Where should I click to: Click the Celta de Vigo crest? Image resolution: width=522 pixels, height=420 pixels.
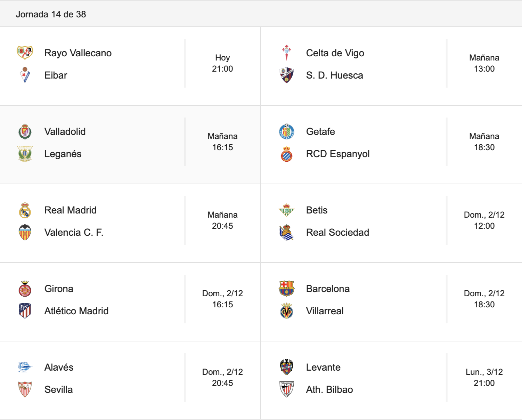coord(287,53)
